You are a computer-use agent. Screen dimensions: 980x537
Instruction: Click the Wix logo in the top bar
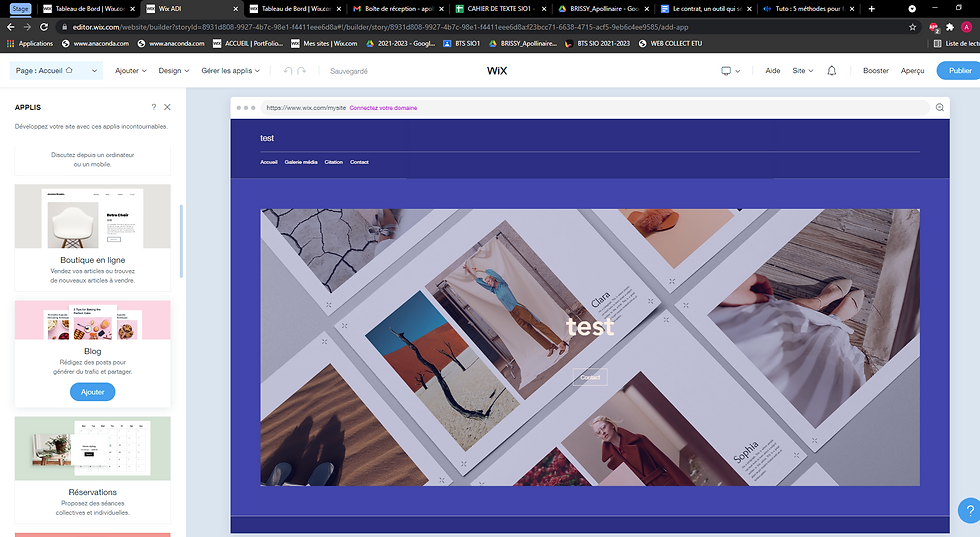click(497, 71)
